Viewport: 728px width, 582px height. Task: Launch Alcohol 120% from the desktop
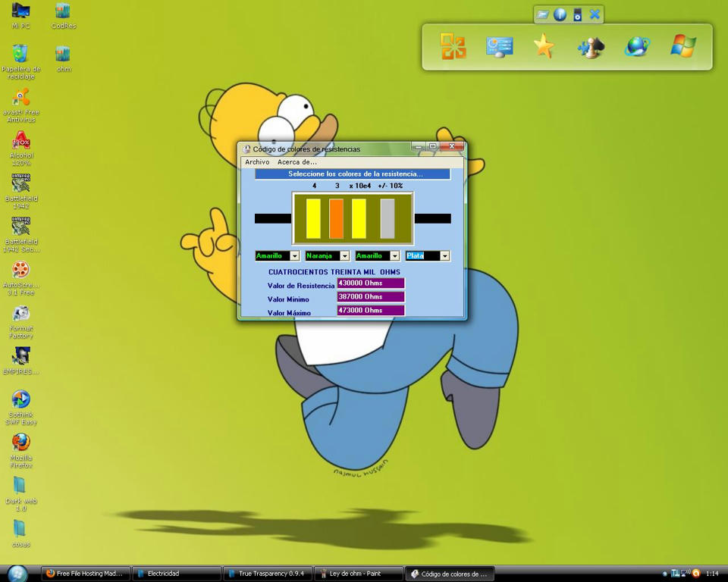pyautogui.click(x=21, y=149)
